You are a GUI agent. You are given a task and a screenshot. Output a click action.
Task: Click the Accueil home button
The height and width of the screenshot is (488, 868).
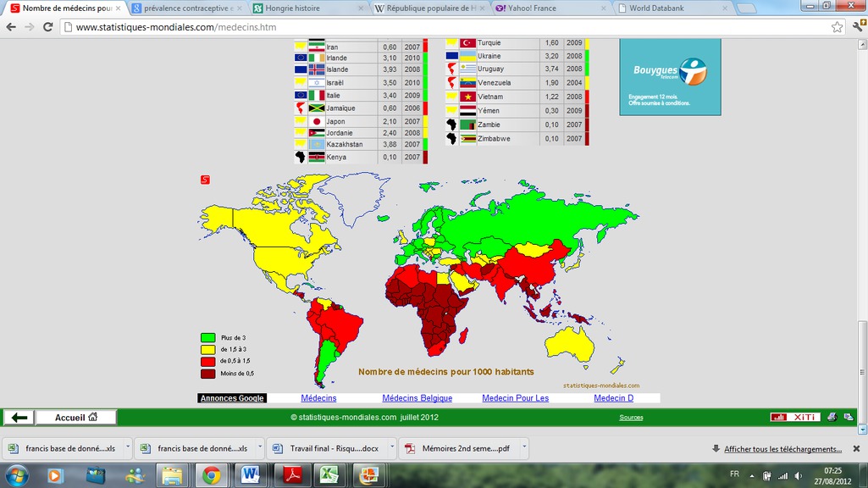click(x=76, y=417)
